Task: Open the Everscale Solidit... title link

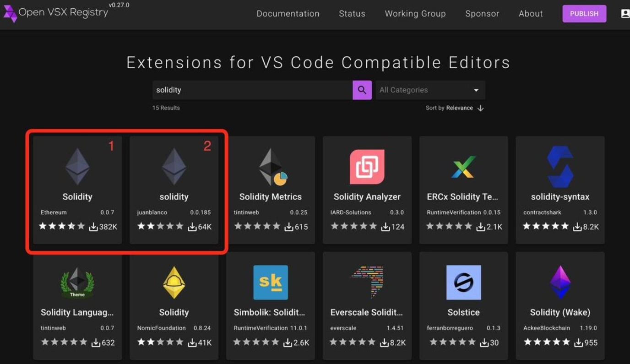Action: (x=367, y=312)
